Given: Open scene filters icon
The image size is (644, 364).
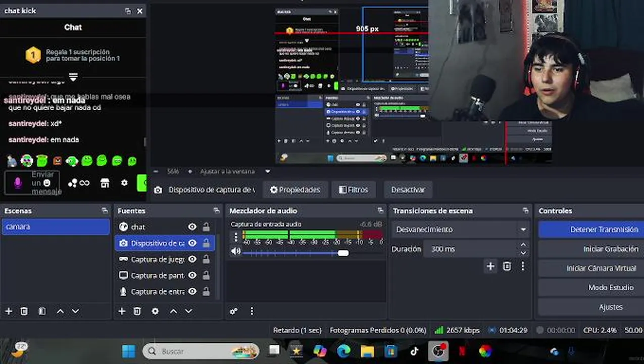Looking at the screenshot, I should click(42, 311).
